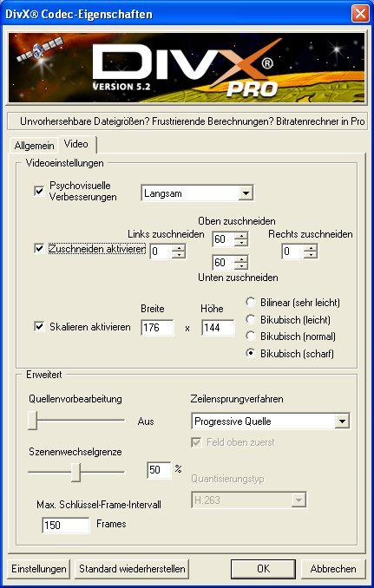The height and width of the screenshot is (588, 374).
Task: Click the DivX Pro banner image
Action: tap(187, 68)
